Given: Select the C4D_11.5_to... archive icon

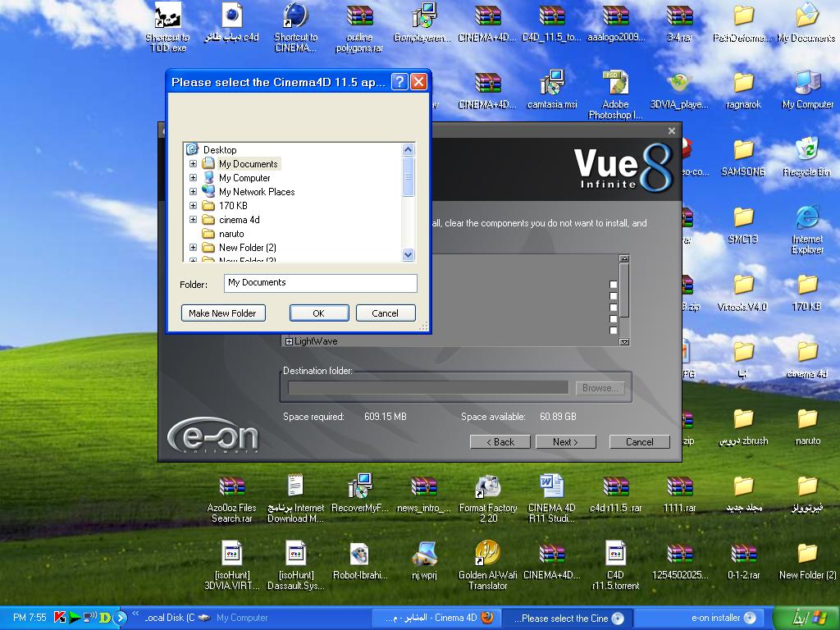Looking at the screenshot, I should click(551, 22).
